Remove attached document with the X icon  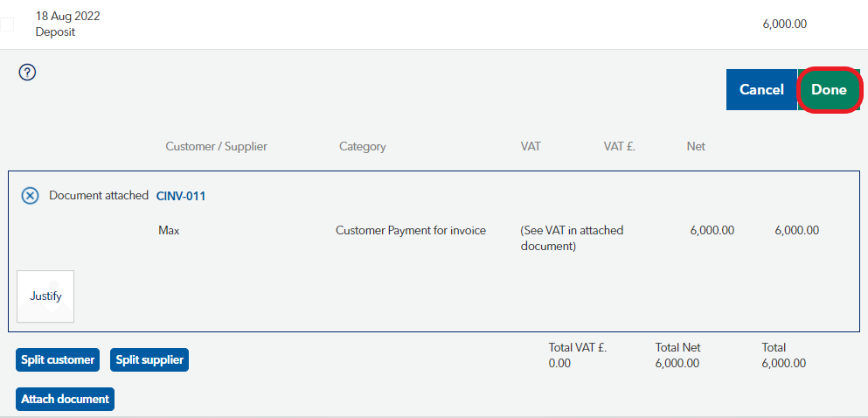[30, 196]
